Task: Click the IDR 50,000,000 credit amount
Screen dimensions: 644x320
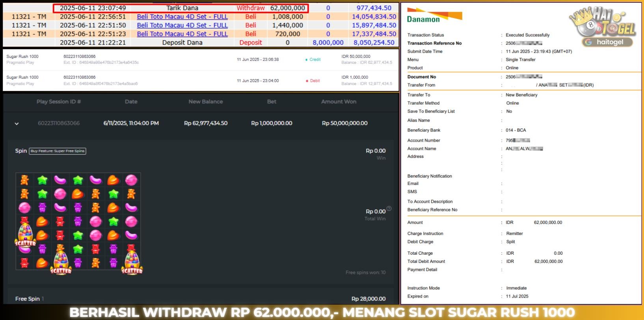Action: click(356, 57)
